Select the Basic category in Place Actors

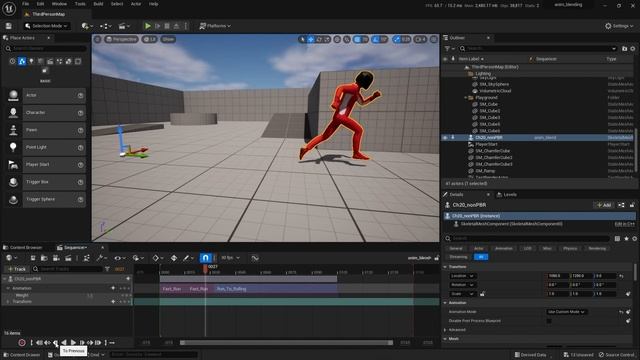(22, 61)
